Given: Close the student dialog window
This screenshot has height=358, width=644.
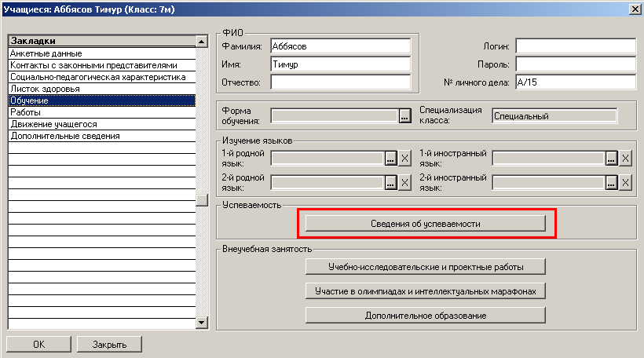Looking at the screenshot, I should (x=634, y=8).
